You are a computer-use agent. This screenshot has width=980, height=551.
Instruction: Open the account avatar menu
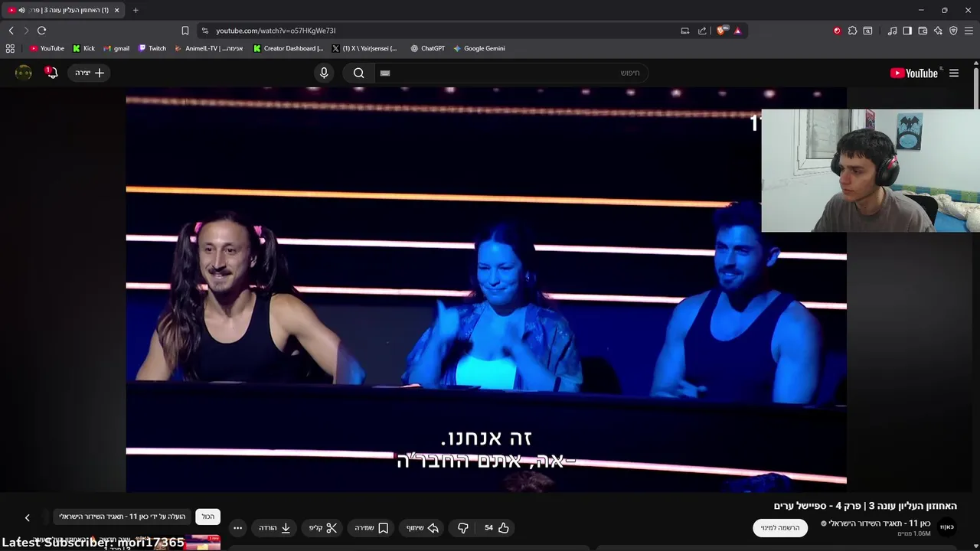[x=24, y=73]
